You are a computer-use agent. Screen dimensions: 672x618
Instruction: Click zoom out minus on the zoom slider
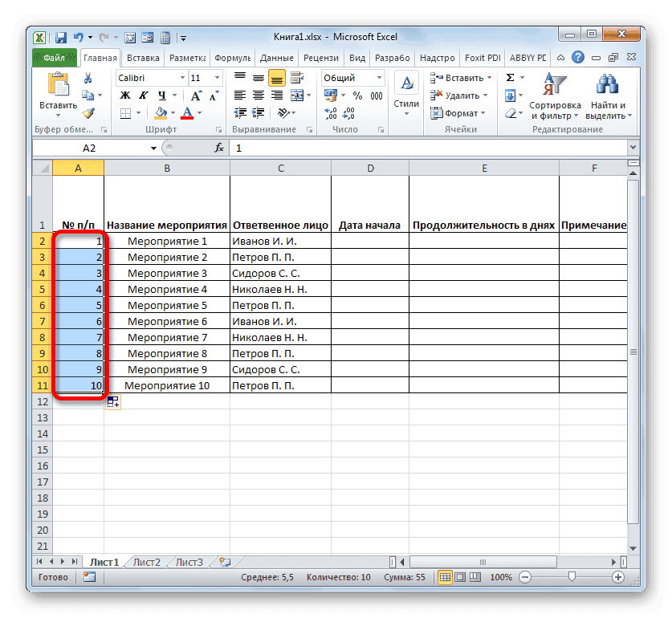click(523, 576)
